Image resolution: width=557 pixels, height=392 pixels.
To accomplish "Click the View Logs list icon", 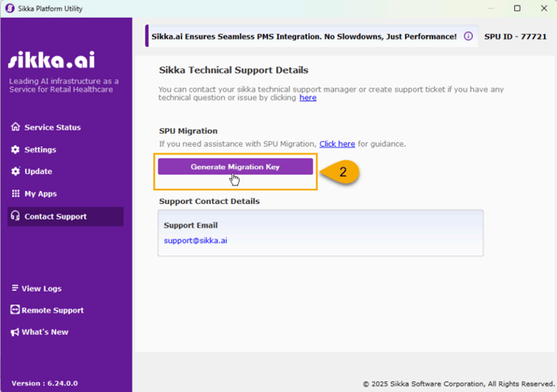I will (15, 288).
